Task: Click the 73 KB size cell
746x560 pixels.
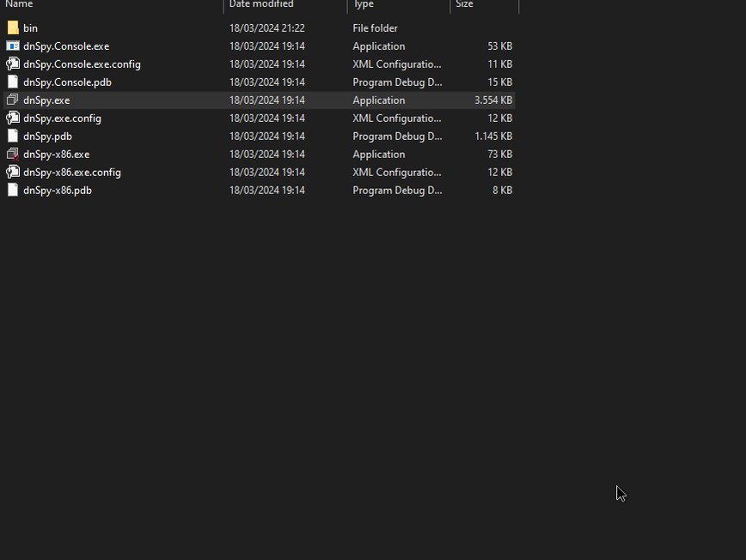Action: tap(499, 155)
